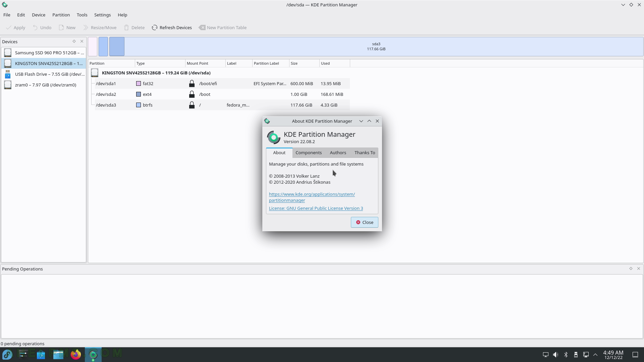Sort by the Mount Point column header
Image resolution: width=644 pixels, height=362 pixels.
[205, 63]
